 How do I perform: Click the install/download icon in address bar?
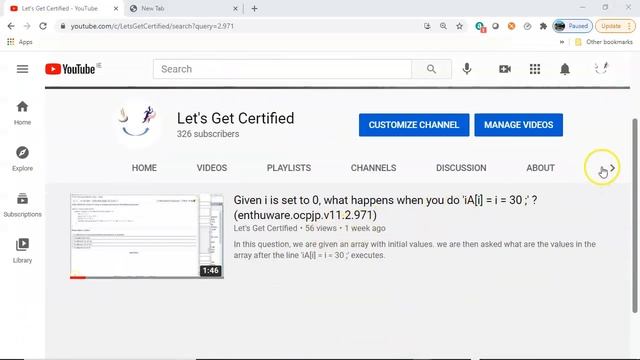[427, 26]
